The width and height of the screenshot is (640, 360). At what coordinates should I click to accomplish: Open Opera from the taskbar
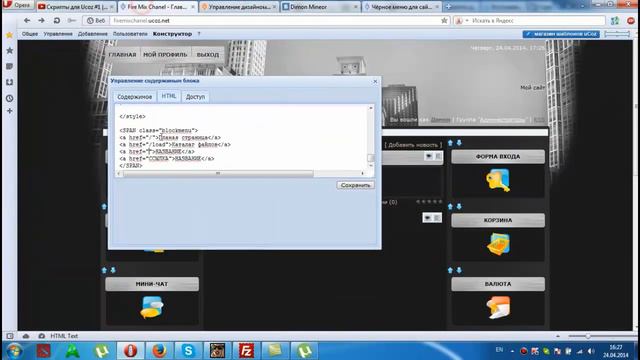(131, 351)
